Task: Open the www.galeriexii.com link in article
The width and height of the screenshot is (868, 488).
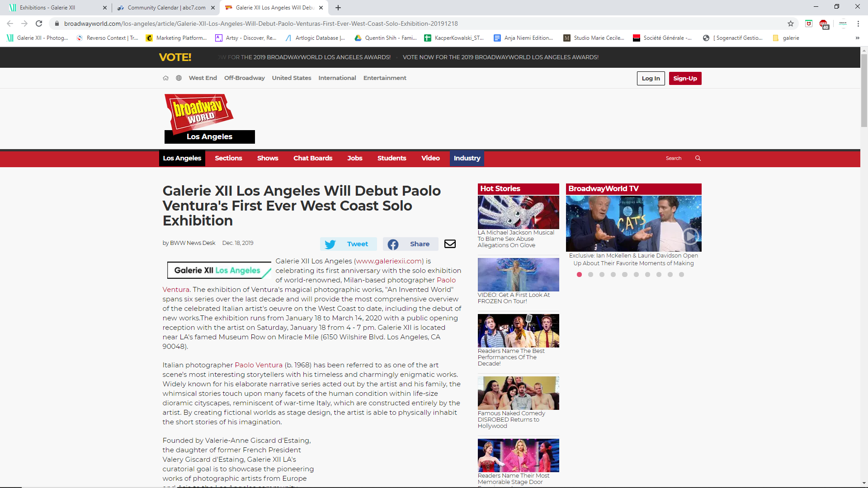Action: (x=389, y=261)
